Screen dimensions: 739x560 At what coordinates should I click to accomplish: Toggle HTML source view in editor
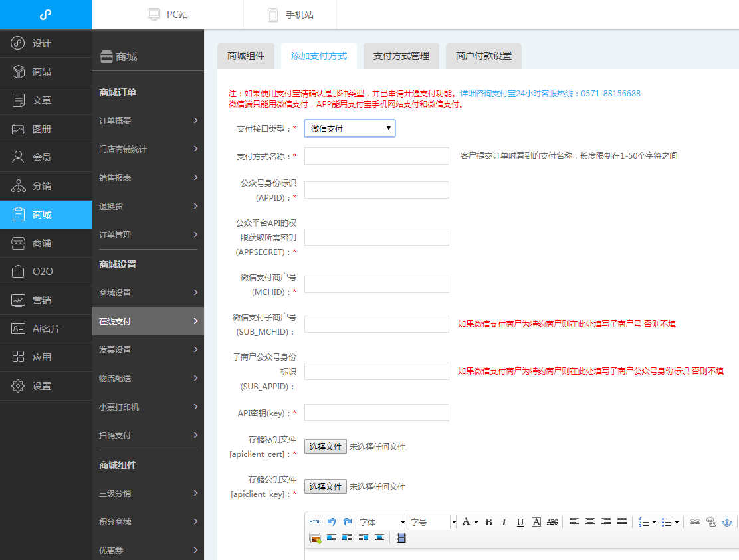pos(315,522)
